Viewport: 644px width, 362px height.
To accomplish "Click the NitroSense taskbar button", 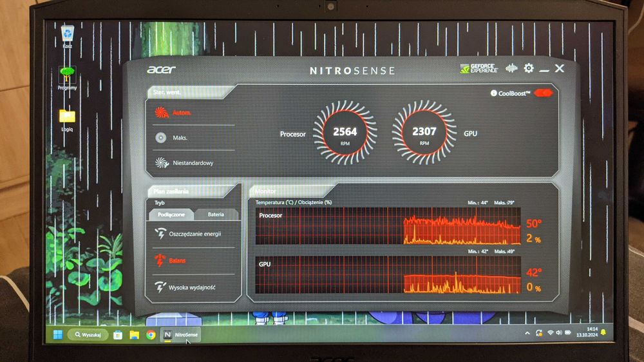I will pyautogui.click(x=180, y=335).
